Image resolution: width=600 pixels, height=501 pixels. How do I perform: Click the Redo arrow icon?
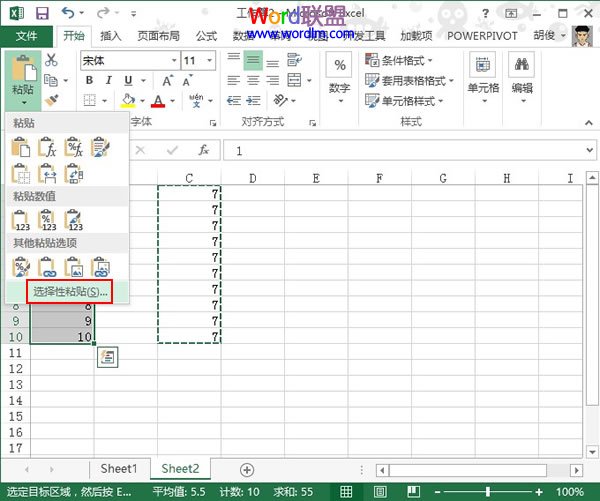103,13
